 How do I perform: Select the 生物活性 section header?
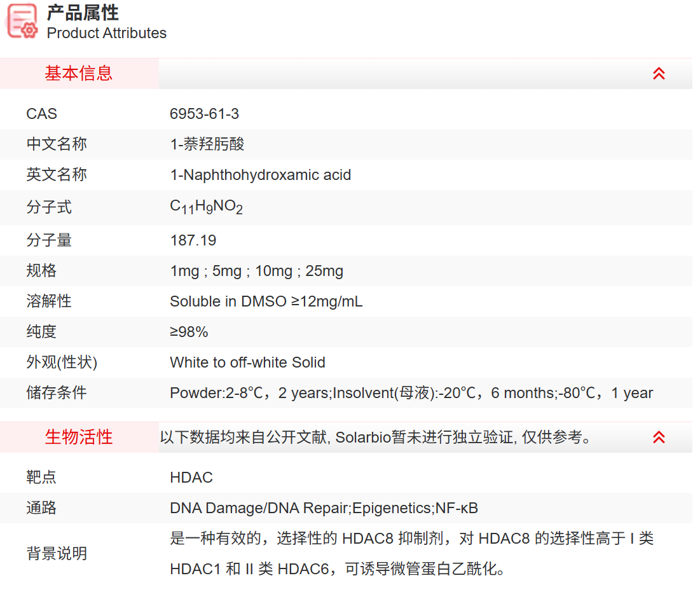click(78, 437)
